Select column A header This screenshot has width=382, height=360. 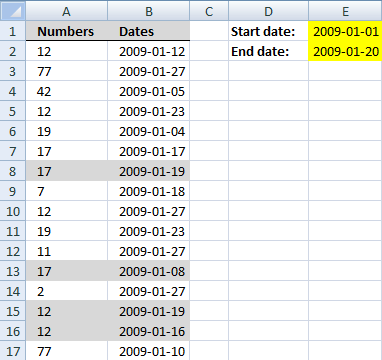click(67, 11)
